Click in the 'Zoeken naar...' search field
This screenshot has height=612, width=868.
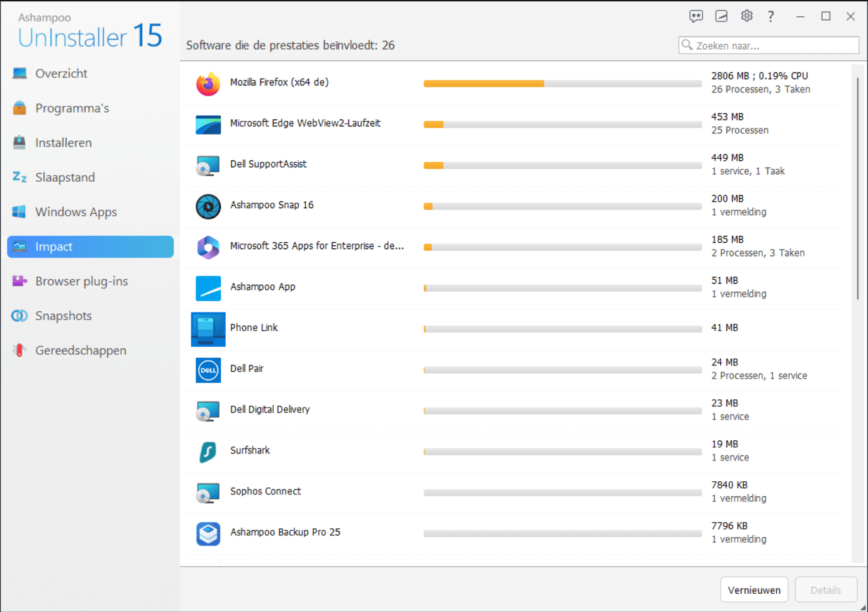(769, 45)
